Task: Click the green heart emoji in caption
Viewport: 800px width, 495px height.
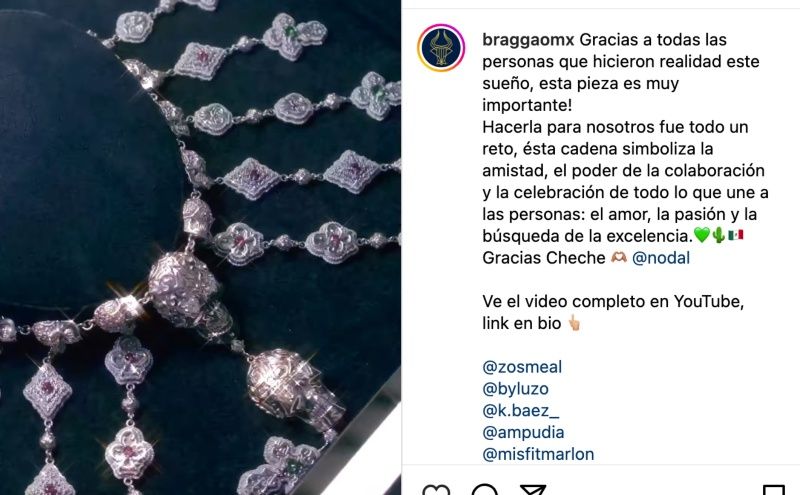Action: pyautogui.click(x=702, y=235)
